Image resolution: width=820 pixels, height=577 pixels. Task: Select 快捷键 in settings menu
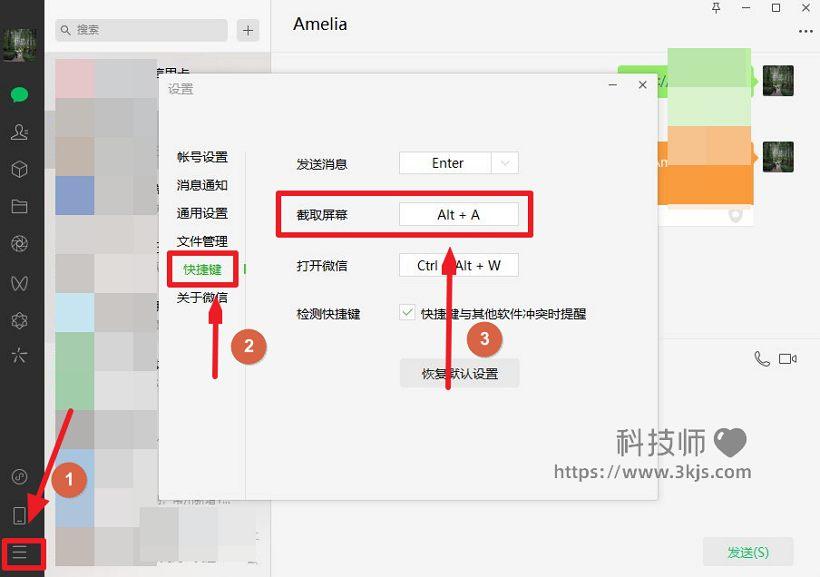202,269
